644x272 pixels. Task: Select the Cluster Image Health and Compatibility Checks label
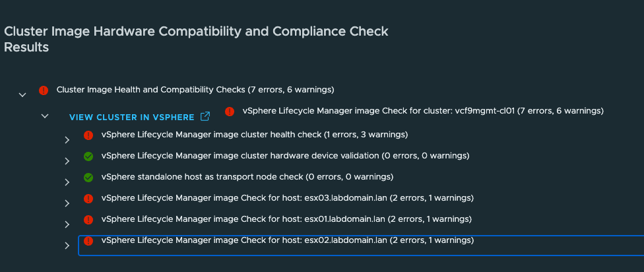[x=195, y=90]
